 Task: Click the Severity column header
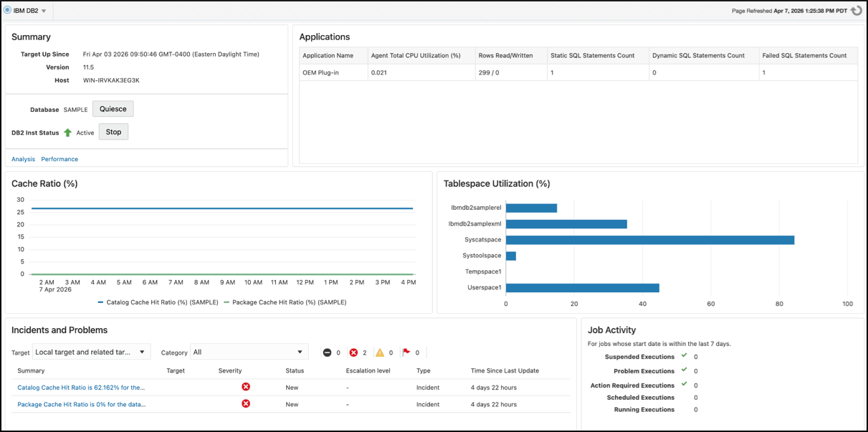[230, 370]
